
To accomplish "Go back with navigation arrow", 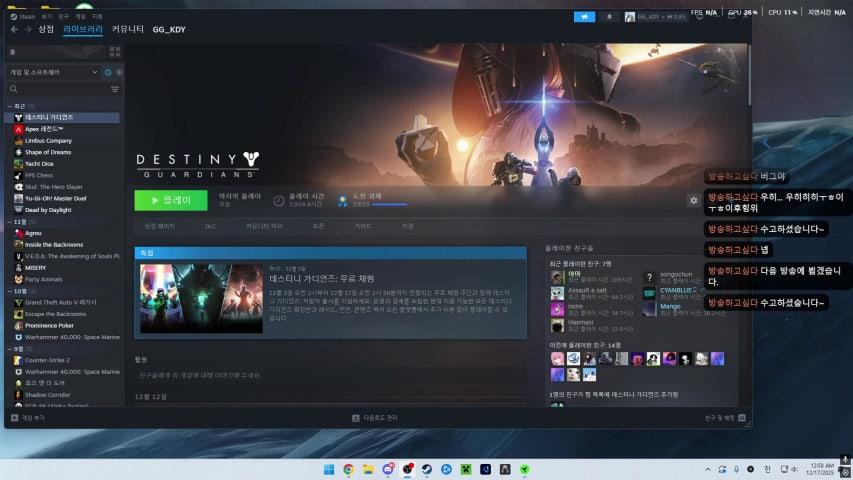I will pyautogui.click(x=14, y=30).
